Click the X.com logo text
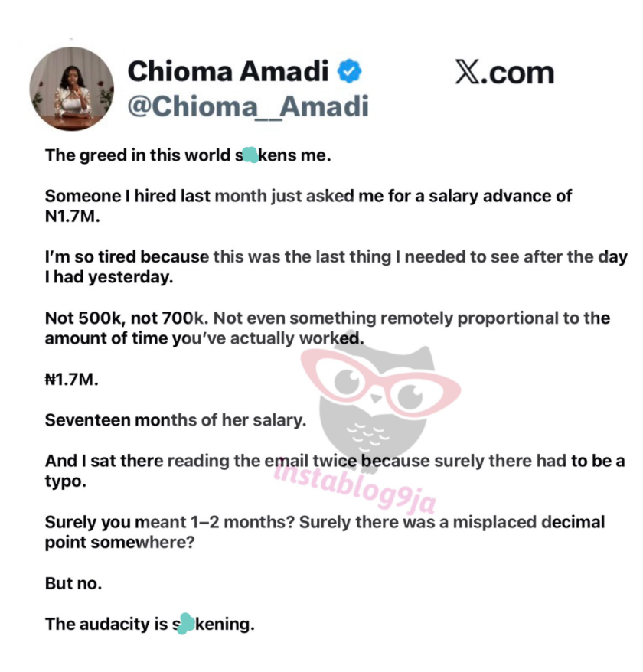643x672 pixels. pos(504,73)
